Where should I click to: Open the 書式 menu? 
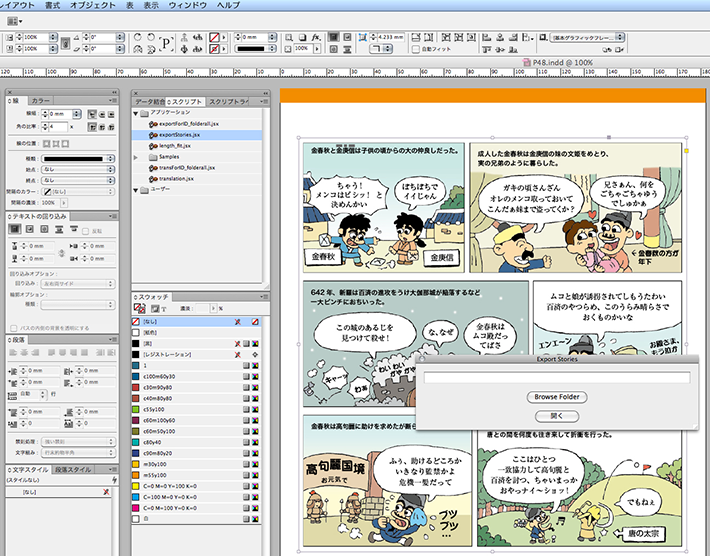coord(53,5)
